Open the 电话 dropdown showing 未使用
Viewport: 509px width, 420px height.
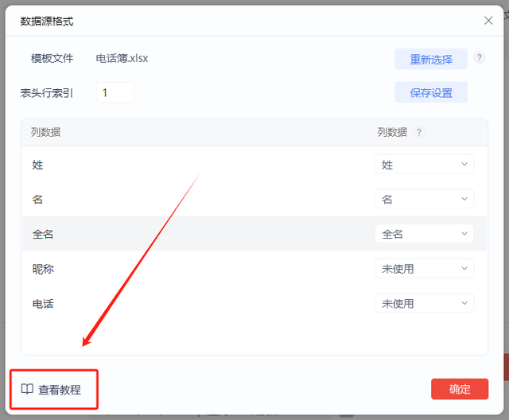424,303
